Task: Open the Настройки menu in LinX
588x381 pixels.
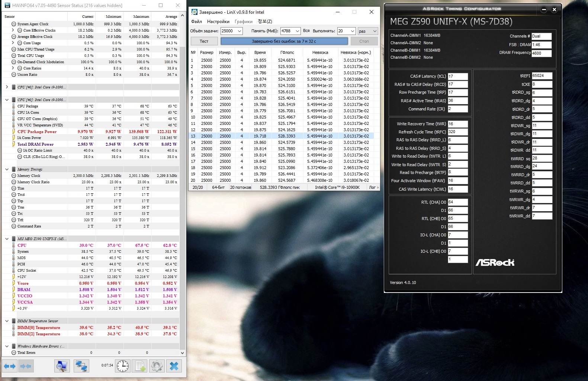Action: click(218, 22)
